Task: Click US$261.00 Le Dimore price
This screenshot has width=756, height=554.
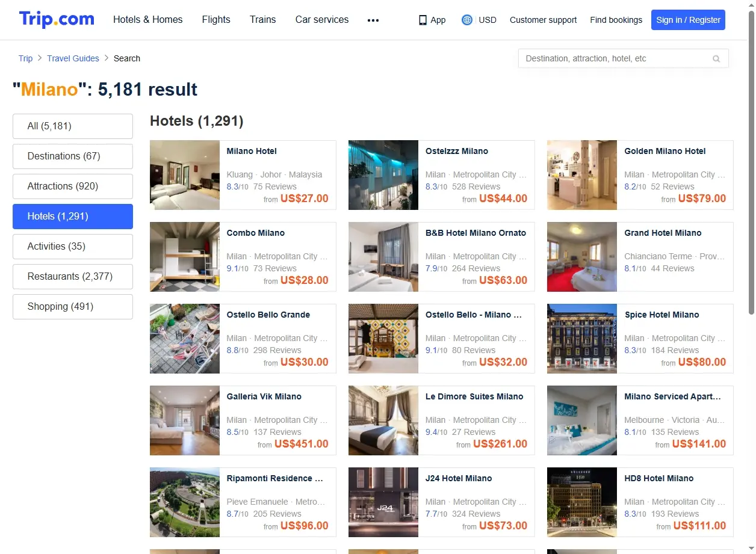Action: (x=500, y=444)
